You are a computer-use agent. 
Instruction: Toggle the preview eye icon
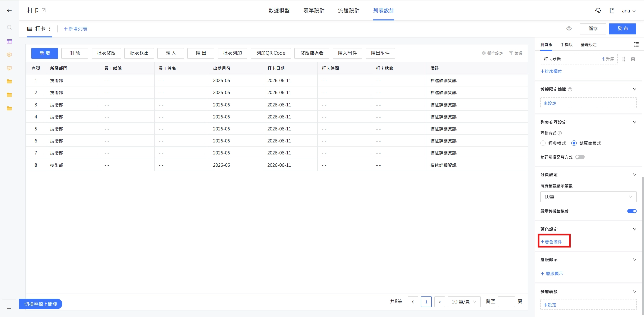569,28
